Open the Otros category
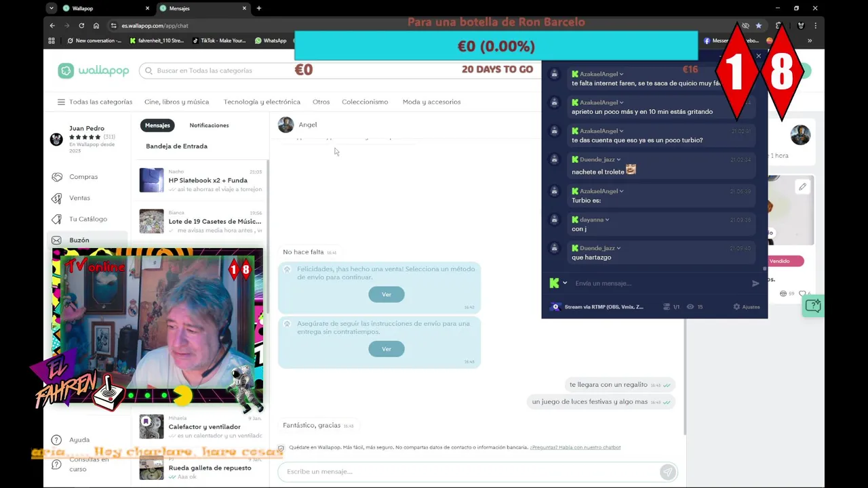Viewport: 868px width, 488px height. pos(321,102)
